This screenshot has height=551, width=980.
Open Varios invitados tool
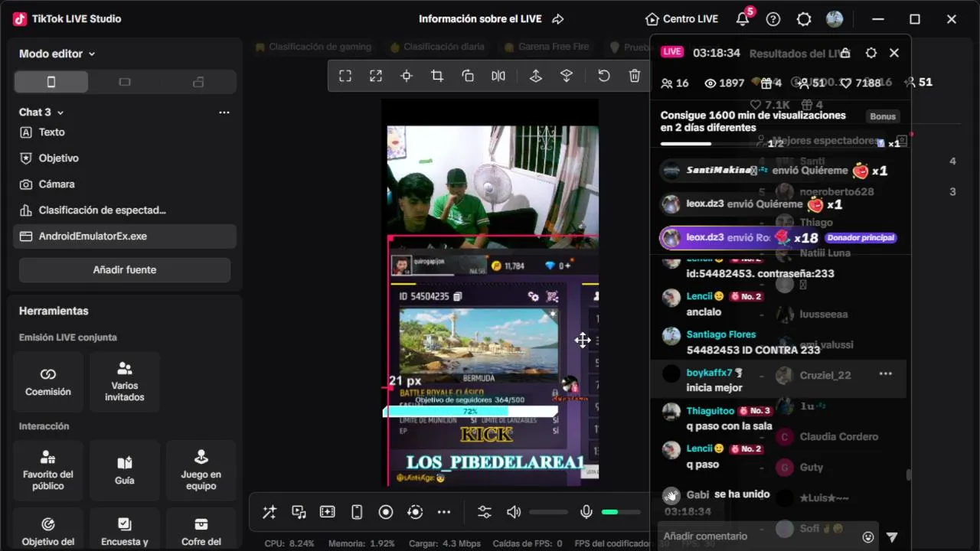[x=125, y=382]
